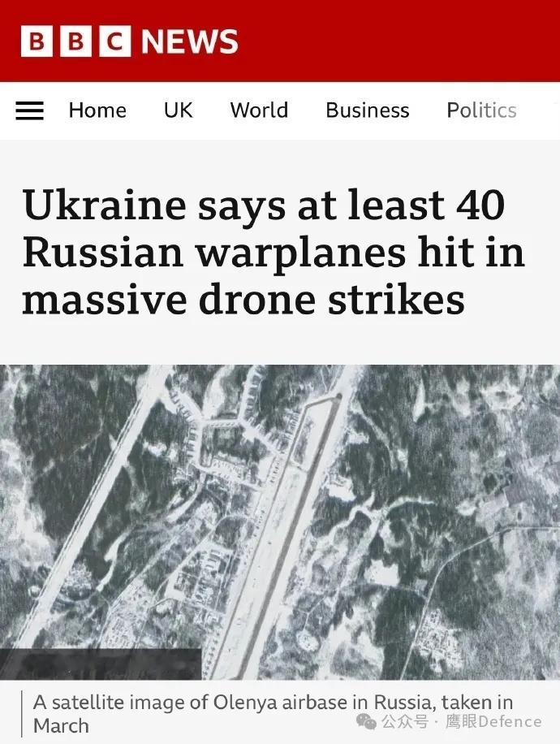Click the C block of BBC logo
Screen dimensions: 560x744
pyautogui.click(x=114, y=41)
